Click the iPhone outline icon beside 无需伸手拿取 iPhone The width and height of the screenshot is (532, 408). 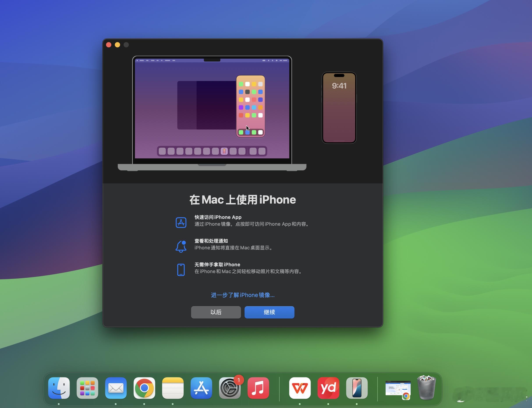(x=181, y=270)
